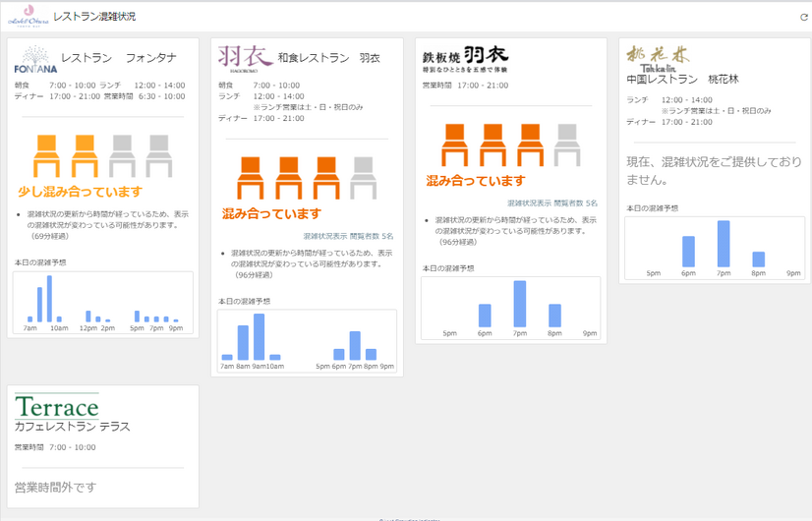Click the 鉄板焼 羽衣 teppanyaki logo
The image size is (812, 521).
click(465, 58)
